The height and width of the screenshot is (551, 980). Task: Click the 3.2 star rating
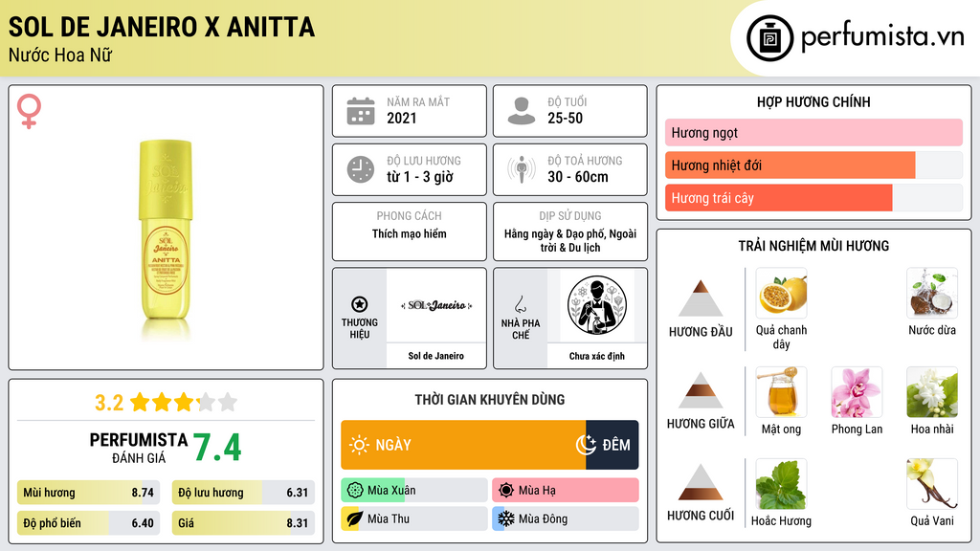tap(166, 402)
